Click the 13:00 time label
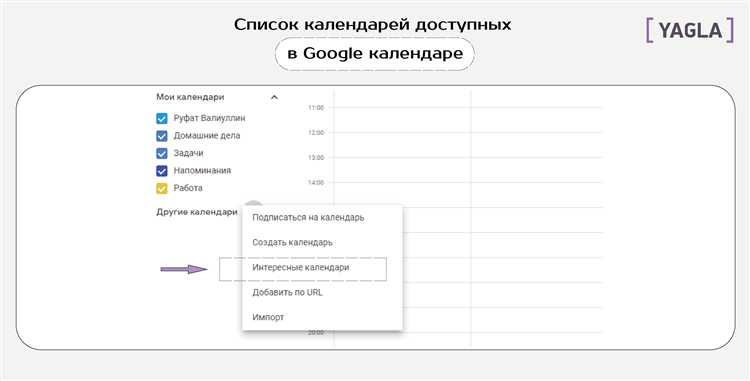750x381 pixels. click(316, 158)
